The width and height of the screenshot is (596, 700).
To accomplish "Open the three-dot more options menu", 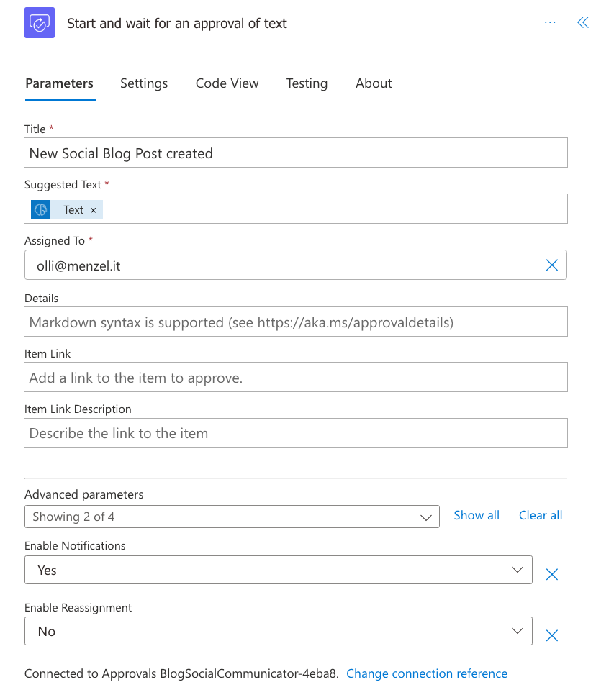I will tap(550, 22).
